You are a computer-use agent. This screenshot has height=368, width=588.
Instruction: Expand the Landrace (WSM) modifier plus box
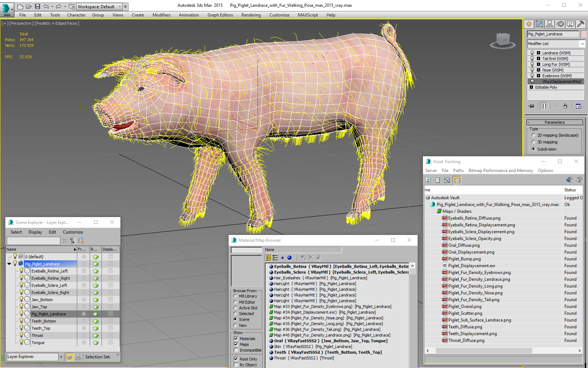tap(538, 53)
